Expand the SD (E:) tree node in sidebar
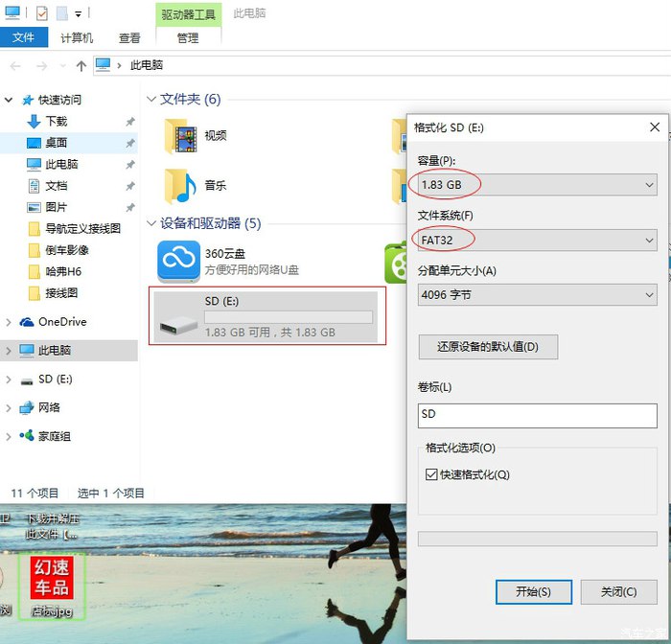 coord(8,379)
